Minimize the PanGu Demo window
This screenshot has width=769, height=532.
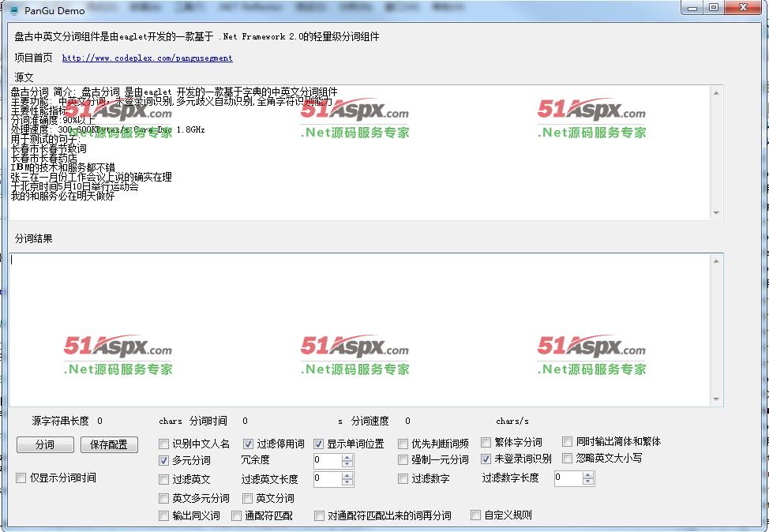[x=692, y=8]
